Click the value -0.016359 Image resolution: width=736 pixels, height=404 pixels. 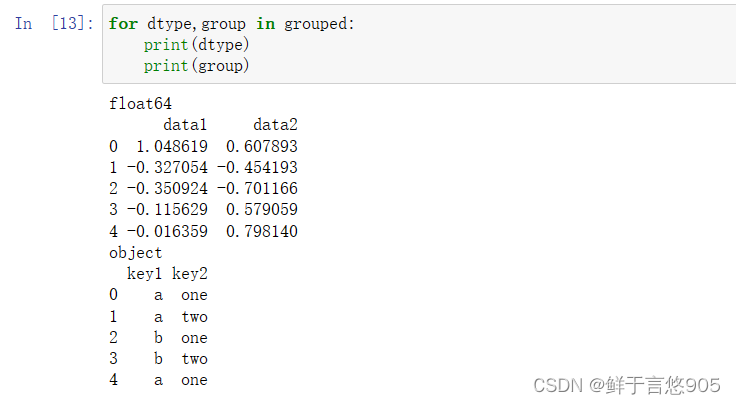coord(167,231)
